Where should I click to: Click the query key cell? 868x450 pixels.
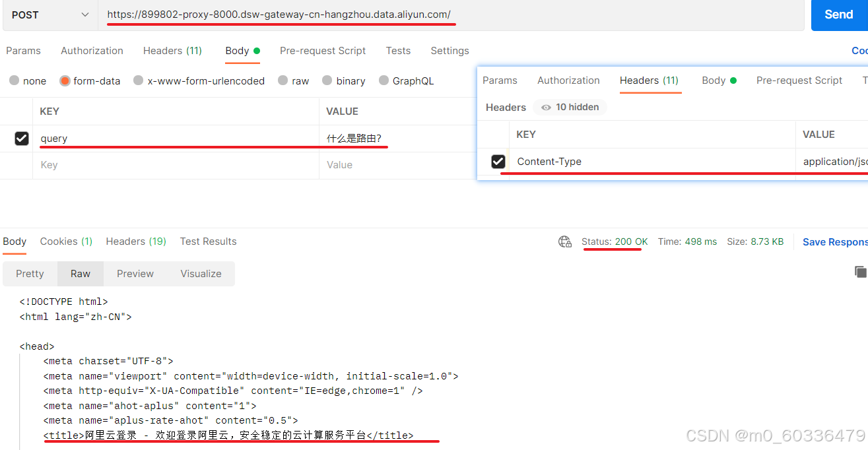click(176, 139)
